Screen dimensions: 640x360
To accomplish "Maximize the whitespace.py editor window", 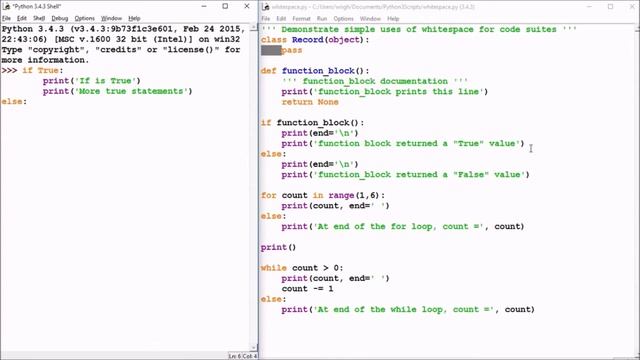I will (611, 7).
